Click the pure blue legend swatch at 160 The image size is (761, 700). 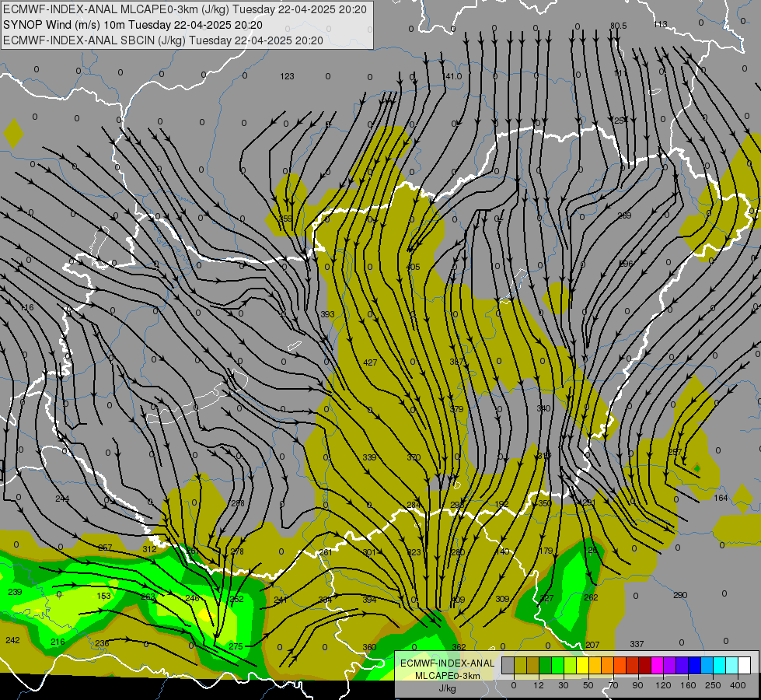point(695,665)
